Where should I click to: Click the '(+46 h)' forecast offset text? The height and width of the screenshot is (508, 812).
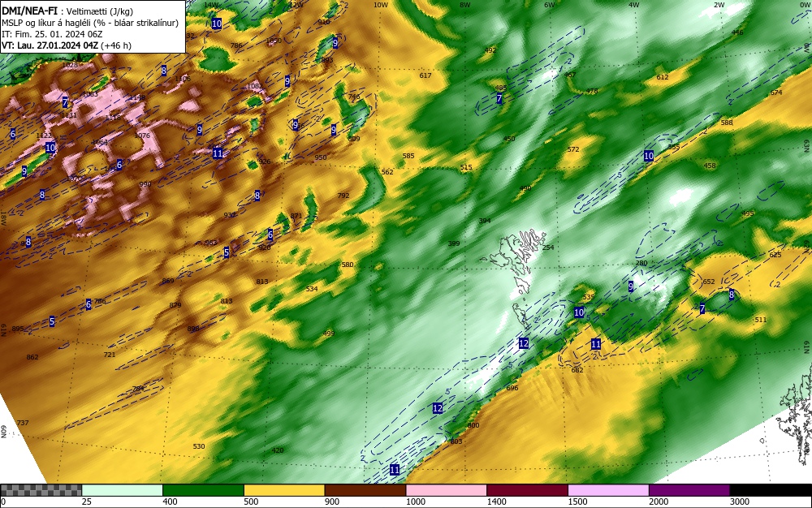(x=116, y=45)
